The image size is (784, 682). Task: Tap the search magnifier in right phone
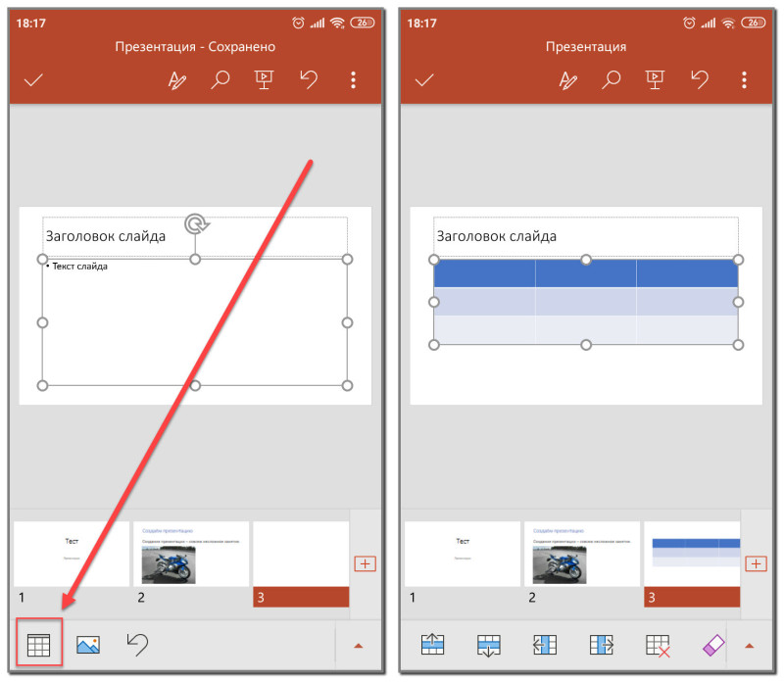tap(611, 79)
